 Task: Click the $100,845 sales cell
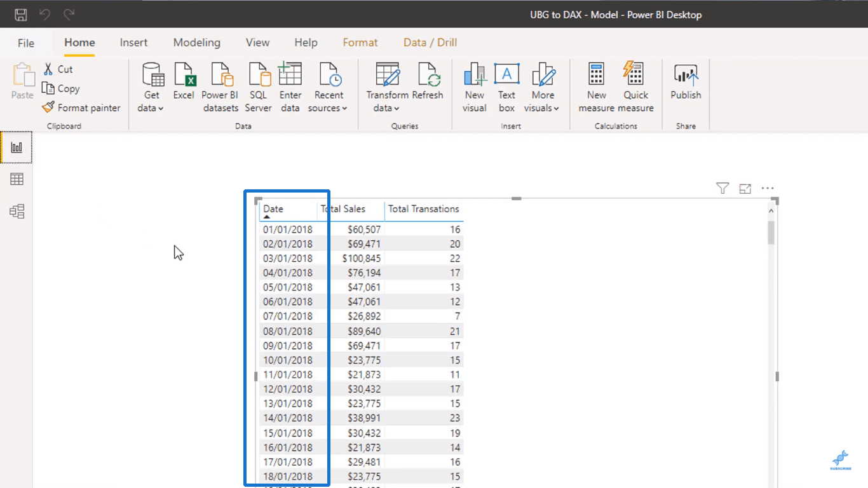click(361, 259)
